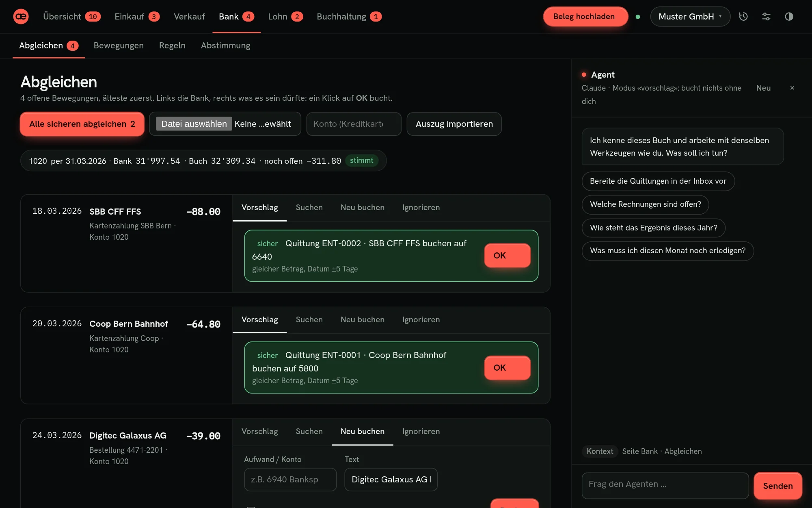Select Ignorieren in Digitec Galaxus row
This screenshot has width=812, height=508.
[421, 432]
